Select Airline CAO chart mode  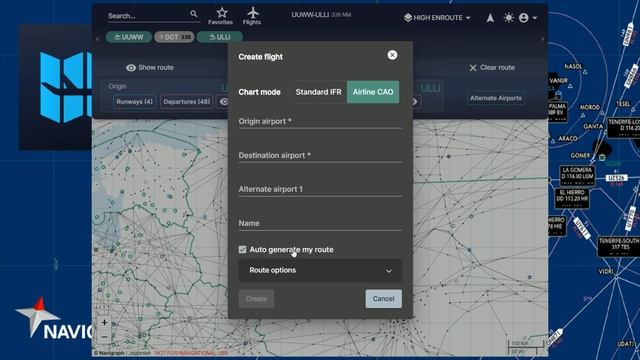tap(373, 92)
